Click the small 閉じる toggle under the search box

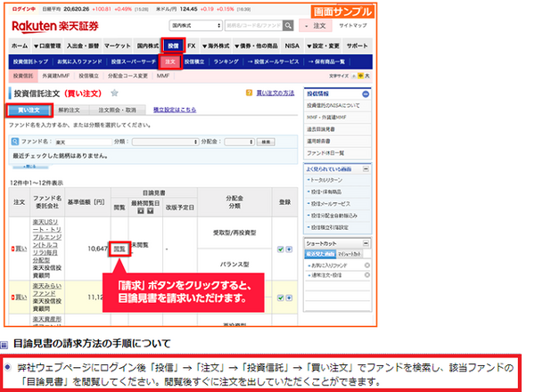[30, 167]
